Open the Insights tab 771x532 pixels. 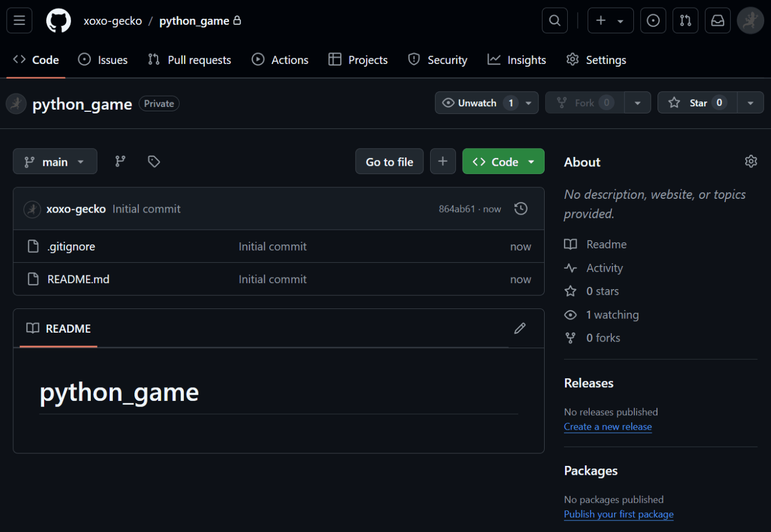click(517, 60)
